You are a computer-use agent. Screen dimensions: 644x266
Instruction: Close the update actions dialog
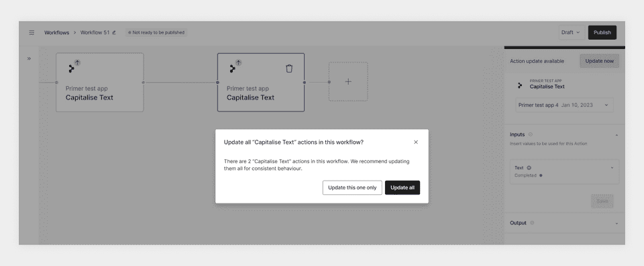pos(416,142)
